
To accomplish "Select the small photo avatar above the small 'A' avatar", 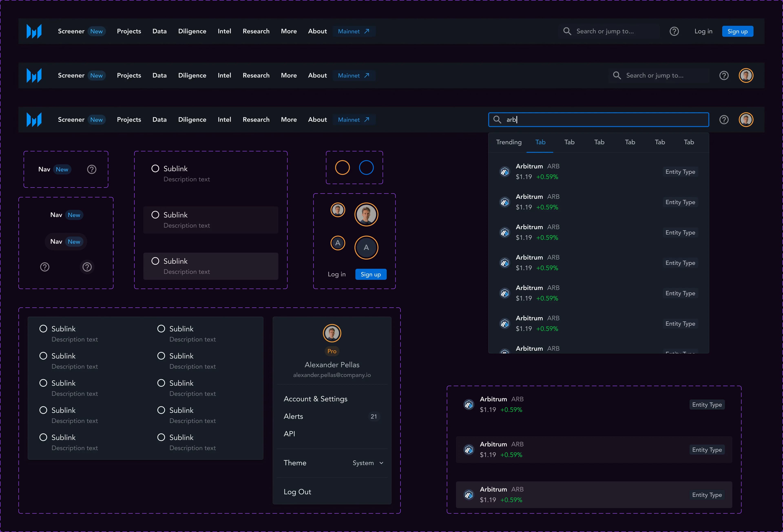I will pyautogui.click(x=338, y=210).
